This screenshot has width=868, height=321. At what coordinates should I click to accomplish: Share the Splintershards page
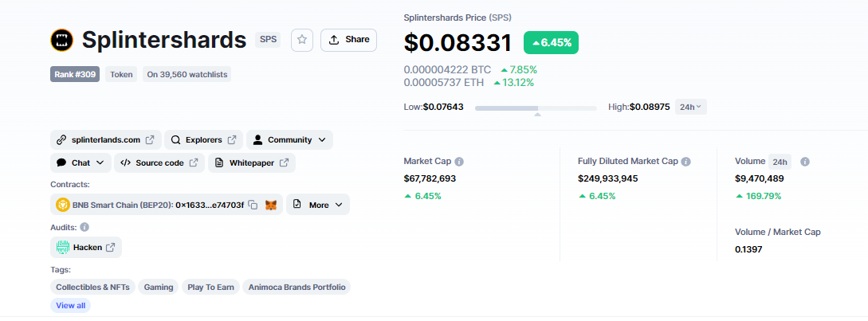(x=349, y=40)
